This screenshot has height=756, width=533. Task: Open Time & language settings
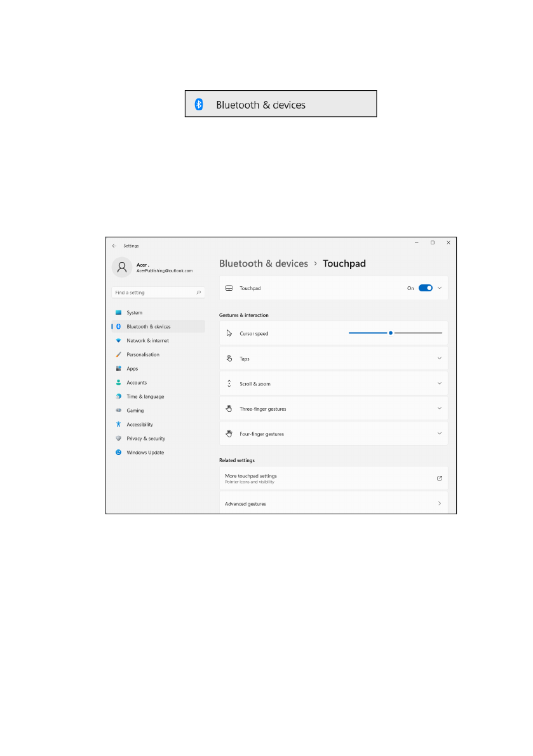click(x=145, y=397)
